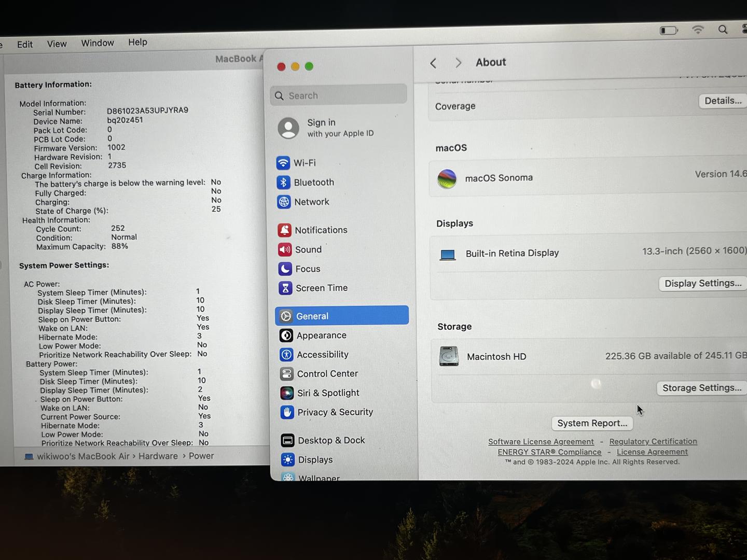
Task: Go forward with the right chevron
Action: pyautogui.click(x=458, y=63)
